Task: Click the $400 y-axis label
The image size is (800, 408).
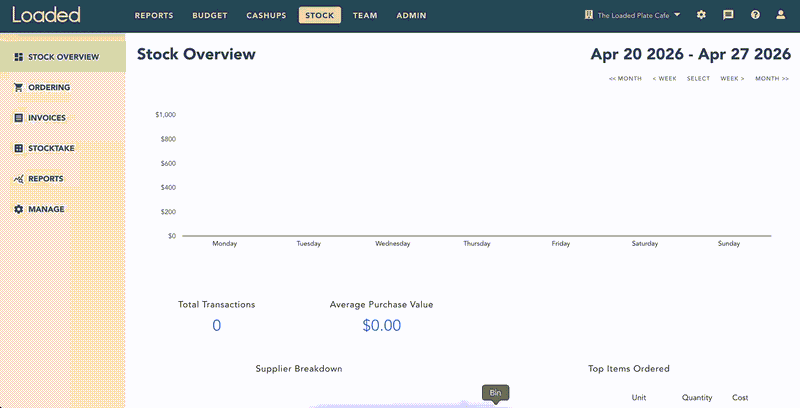Action: (x=168, y=188)
